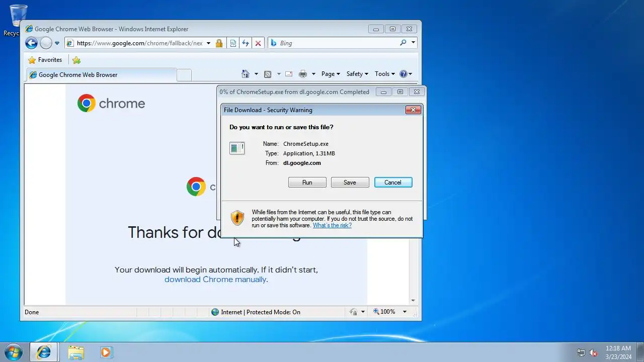Open the Page menu

coord(331,74)
